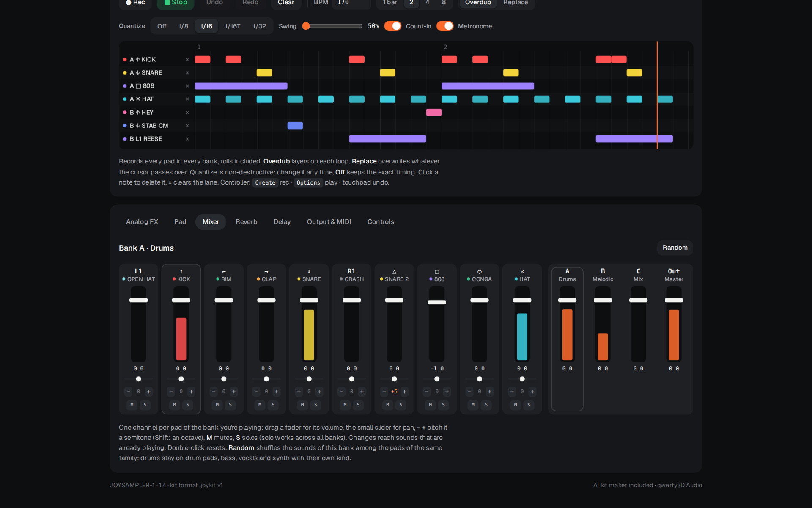
Task: Pitch up the 808 channel with +
Action: click(x=447, y=392)
